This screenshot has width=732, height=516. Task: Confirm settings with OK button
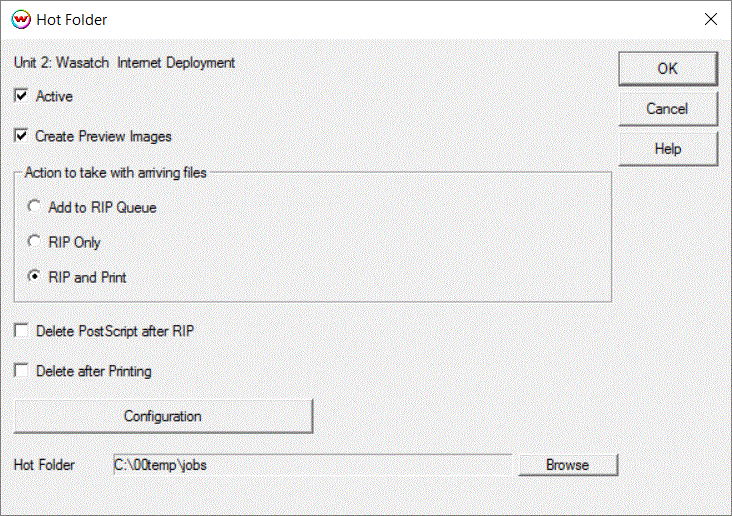668,69
